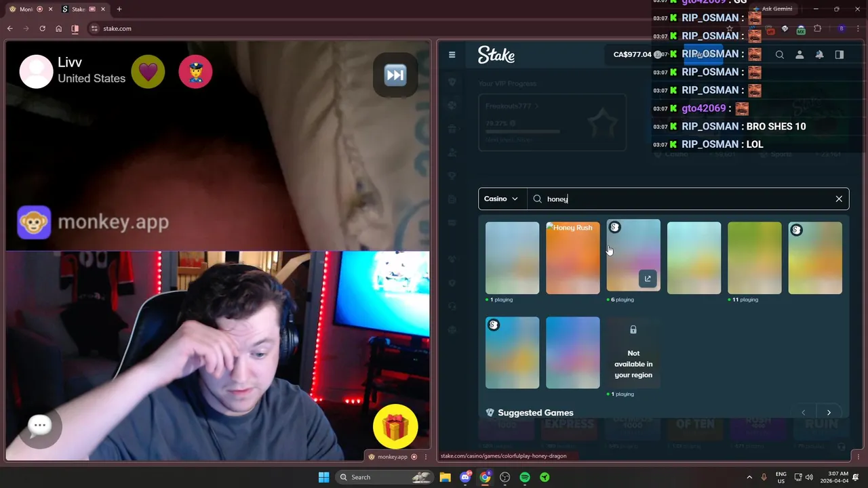Open site information icon beside stake.com
Image resolution: width=868 pixels, height=488 pixels.
(94, 28)
